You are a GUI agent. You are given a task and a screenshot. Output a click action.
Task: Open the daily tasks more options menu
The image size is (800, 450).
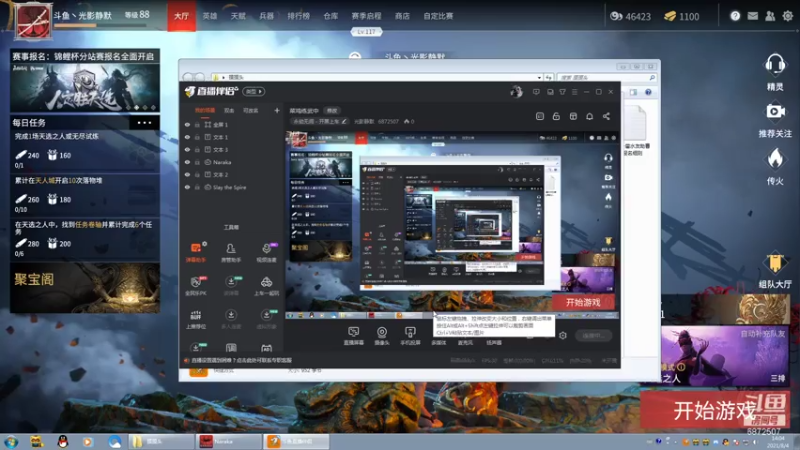pyautogui.click(x=144, y=122)
